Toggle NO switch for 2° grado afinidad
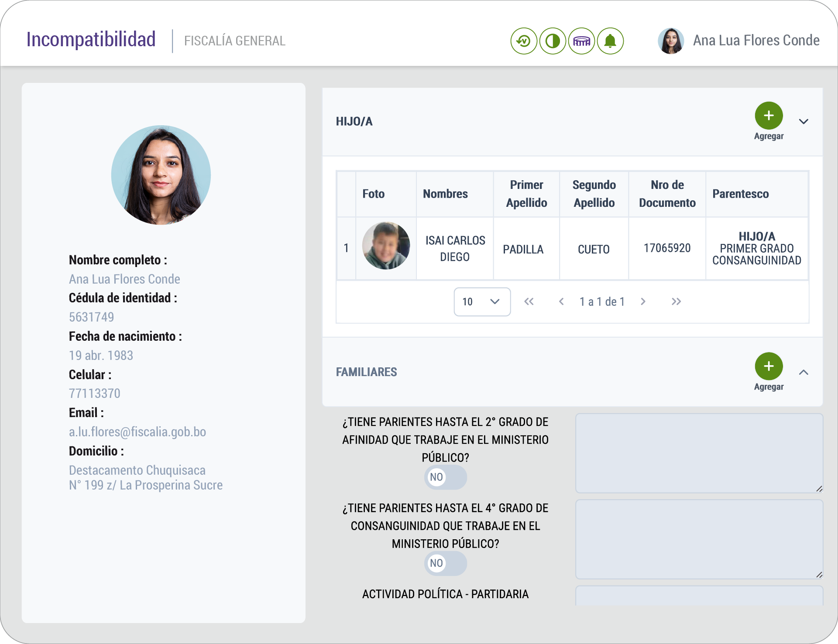838x644 pixels. point(445,477)
